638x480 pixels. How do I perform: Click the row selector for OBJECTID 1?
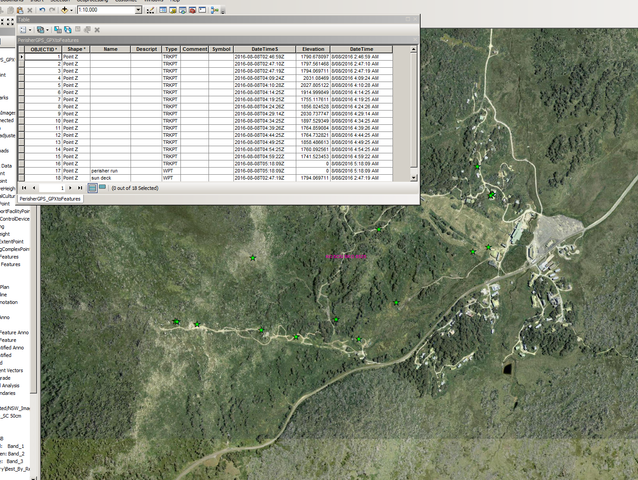pos(21,57)
